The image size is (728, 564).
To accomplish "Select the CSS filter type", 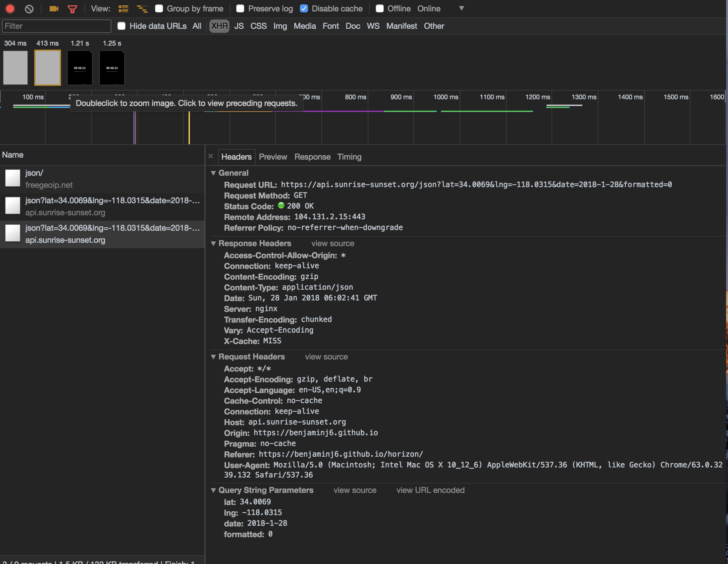I will pyautogui.click(x=258, y=26).
